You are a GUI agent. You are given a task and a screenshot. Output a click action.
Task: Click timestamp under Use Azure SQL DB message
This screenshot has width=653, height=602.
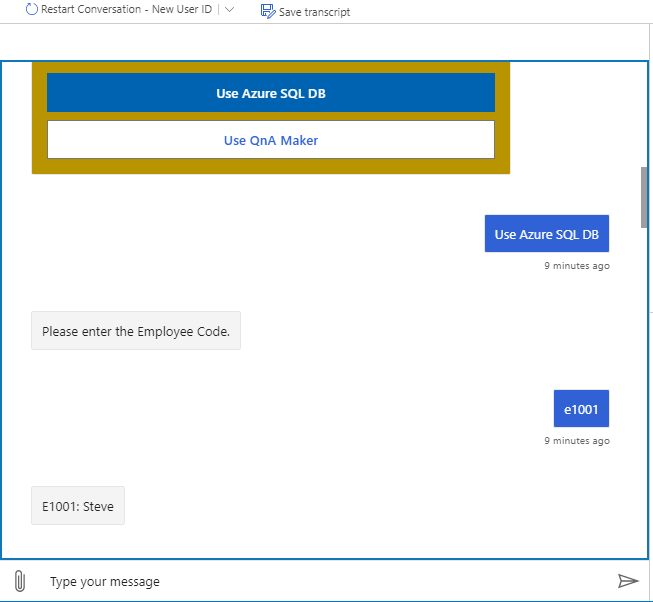coord(577,266)
